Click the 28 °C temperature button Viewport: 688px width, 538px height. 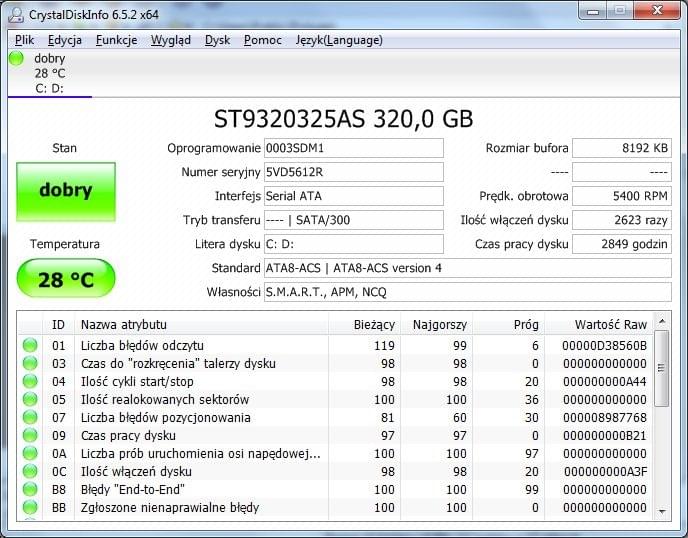tap(66, 279)
